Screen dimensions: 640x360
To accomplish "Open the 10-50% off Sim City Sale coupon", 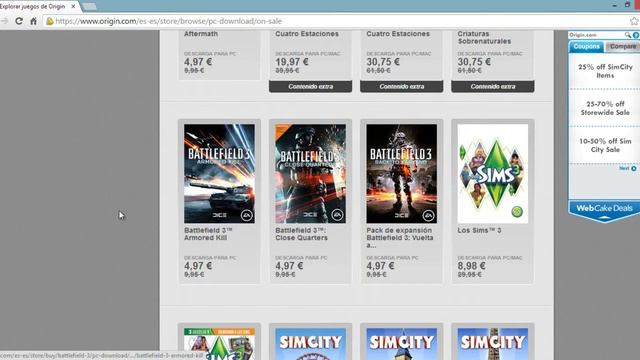I will point(605,145).
